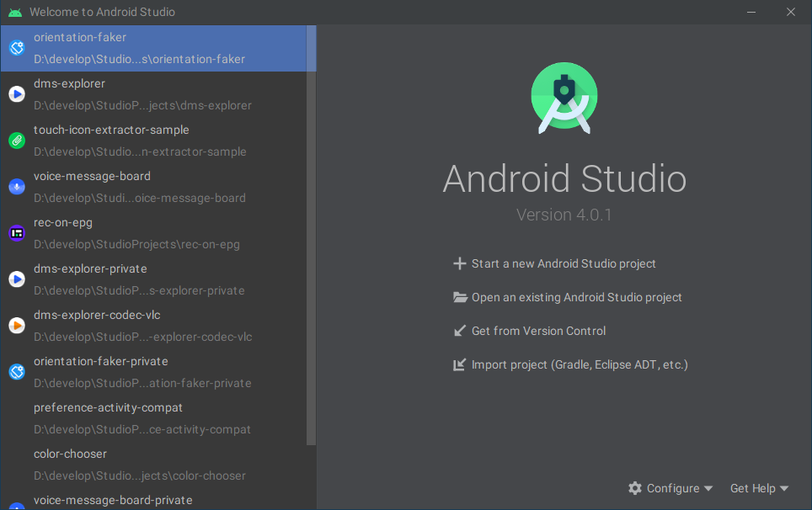812x510 pixels.
Task: Open preference-activity-compat project name
Action: pos(108,407)
